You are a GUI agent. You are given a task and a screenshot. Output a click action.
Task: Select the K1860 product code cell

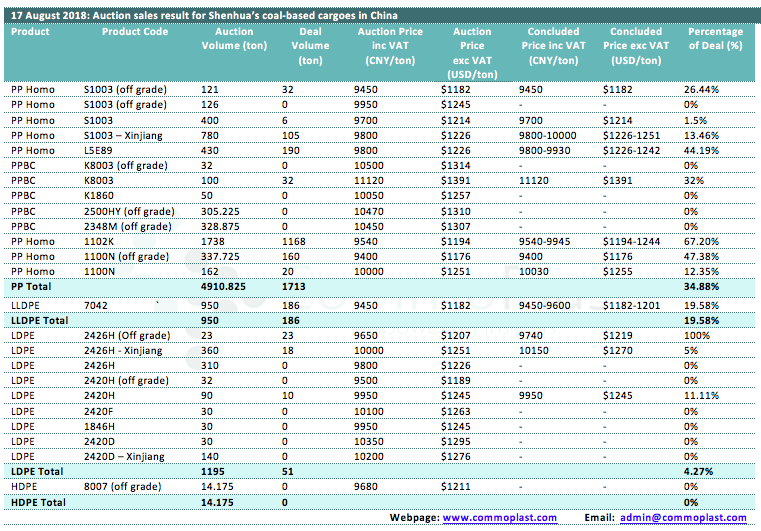click(98, 196)
